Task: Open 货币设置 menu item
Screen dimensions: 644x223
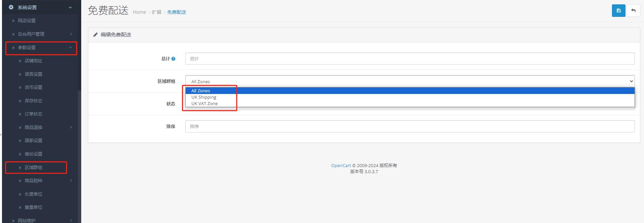Action: click(x=33, y=87)
